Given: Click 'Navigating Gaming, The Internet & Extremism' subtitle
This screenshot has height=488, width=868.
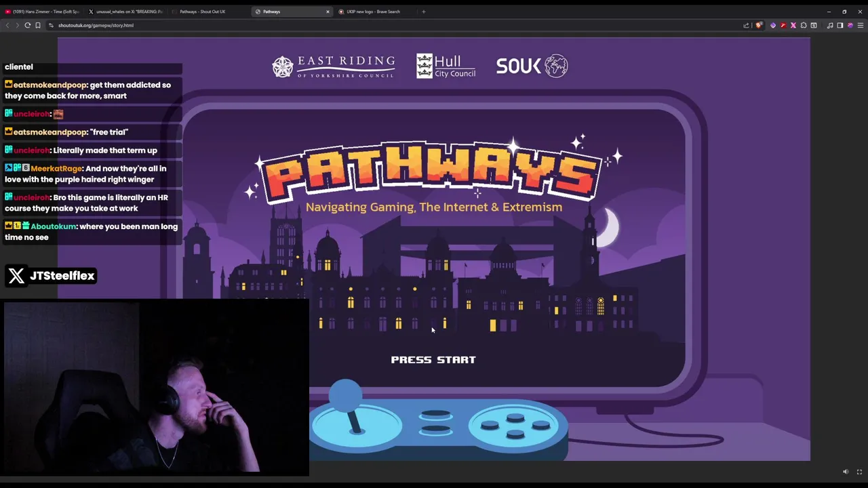Looking at the screenshot, I should 434,207.
